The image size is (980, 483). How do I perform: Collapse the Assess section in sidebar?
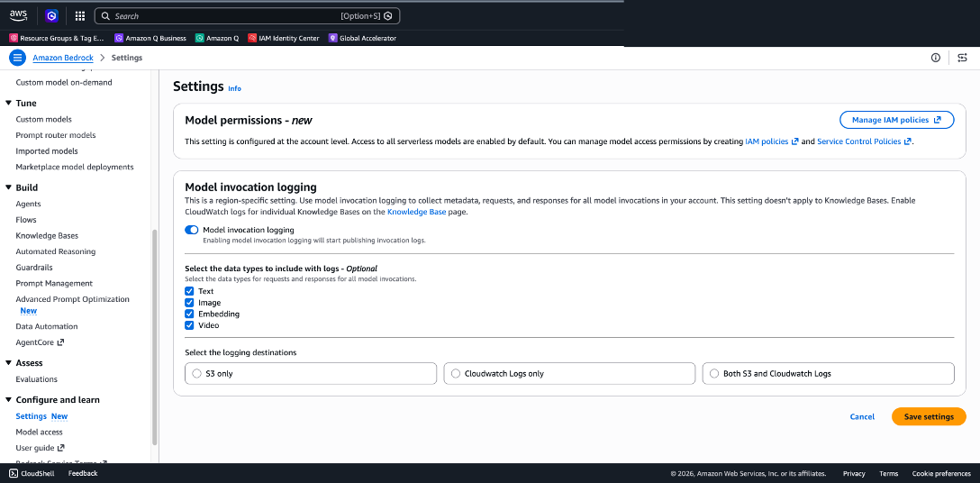(8, 363)
